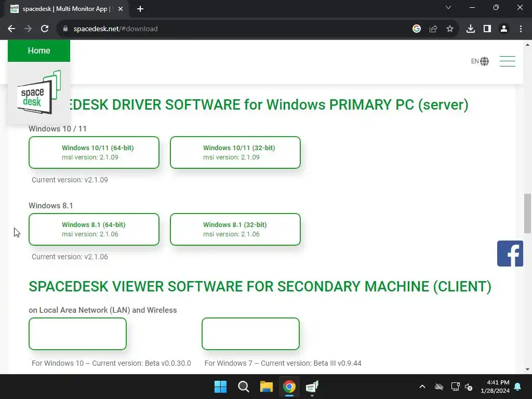Screen dimensions: 532x399
Task: Click the 'Windows 10 / 11' heading
Action: point(58,129)
